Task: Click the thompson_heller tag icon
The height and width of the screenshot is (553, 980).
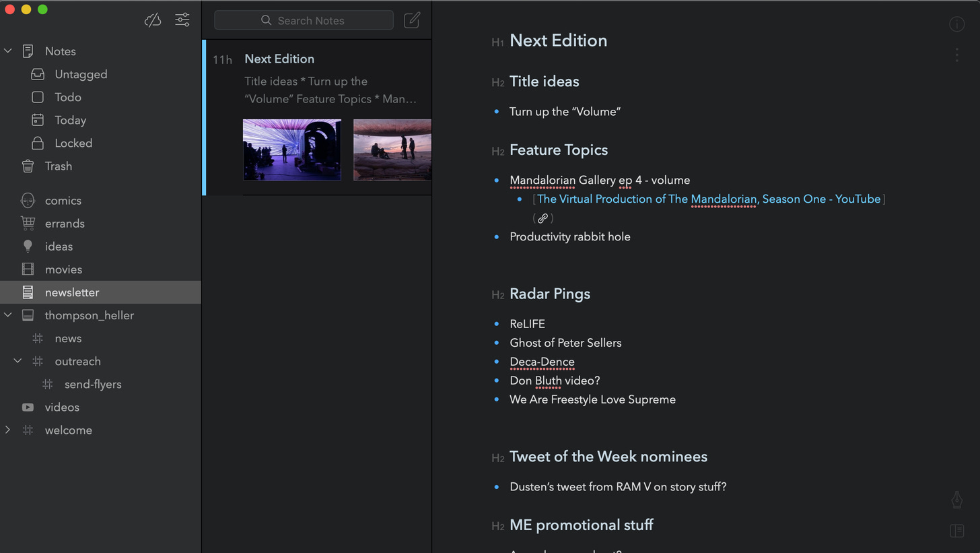Action: [28, 315]
